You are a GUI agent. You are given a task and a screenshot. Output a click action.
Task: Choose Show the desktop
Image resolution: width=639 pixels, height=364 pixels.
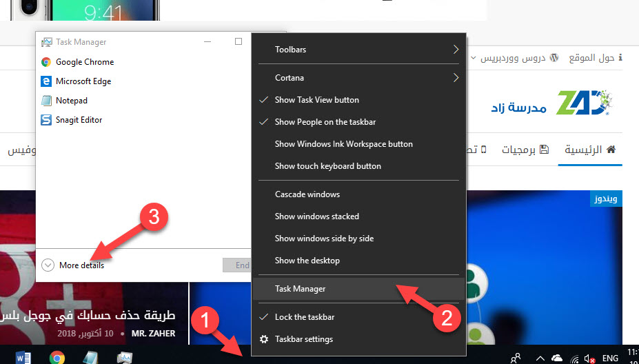tap(358, 261)
